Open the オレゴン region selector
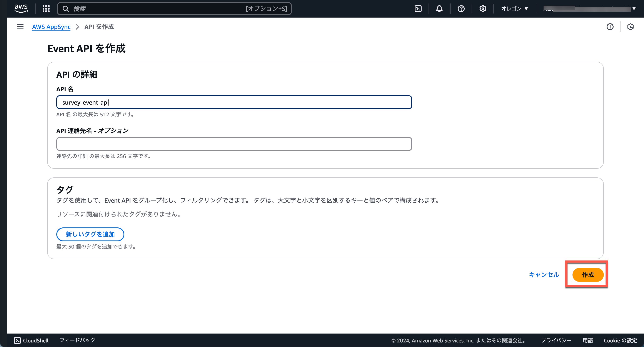This screenshot has width=644, height=347. (514, 9)
